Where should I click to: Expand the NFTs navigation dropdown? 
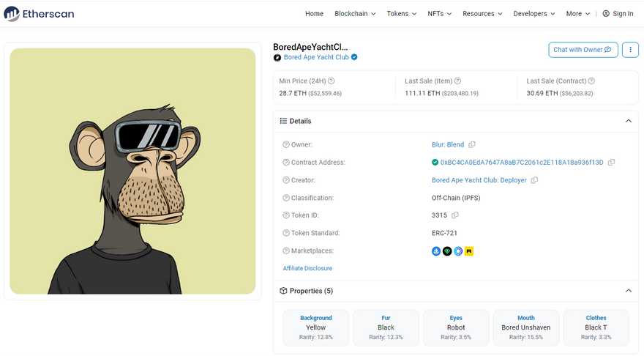pyautogui.click(x=439, y=14)
